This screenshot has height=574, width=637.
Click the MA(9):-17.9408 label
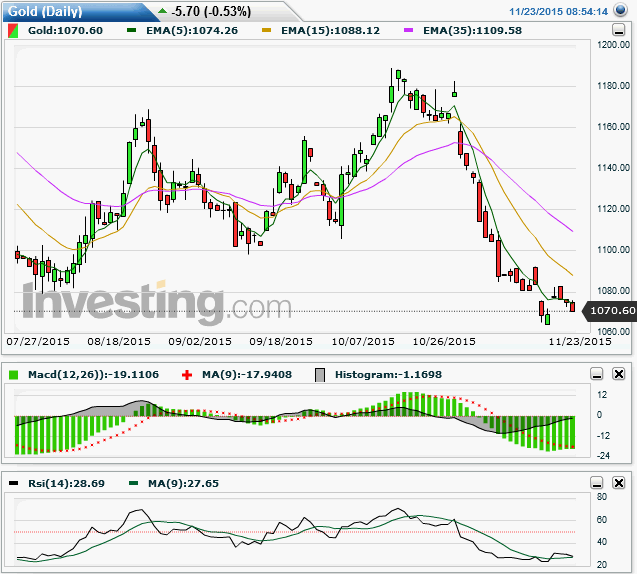click(x=247, y=375)
